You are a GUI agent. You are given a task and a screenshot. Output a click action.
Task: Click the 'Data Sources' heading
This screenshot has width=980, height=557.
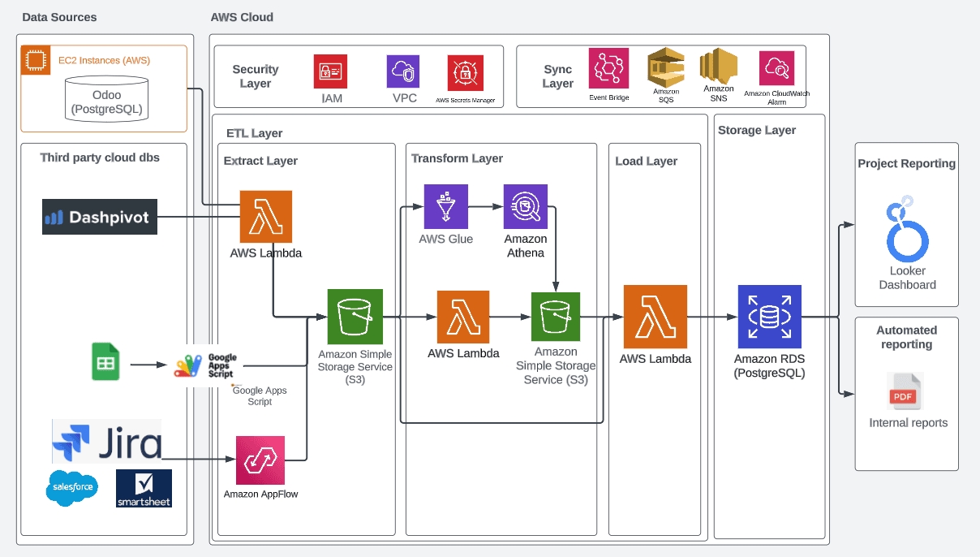click(59, 16)
